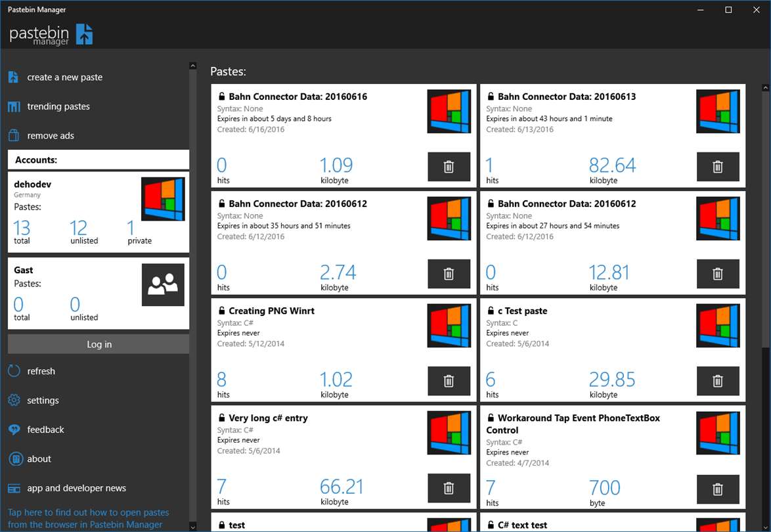Click the app and developer news icon

coord(14,488)
